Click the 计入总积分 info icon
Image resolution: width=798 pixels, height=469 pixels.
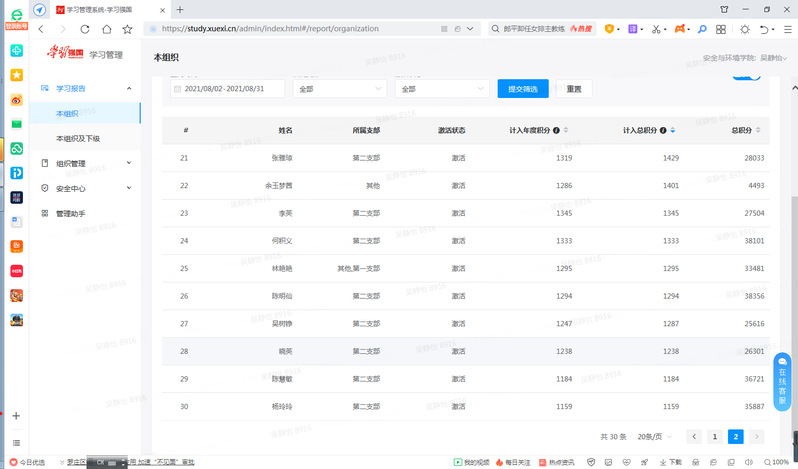(x=662, y=131)
